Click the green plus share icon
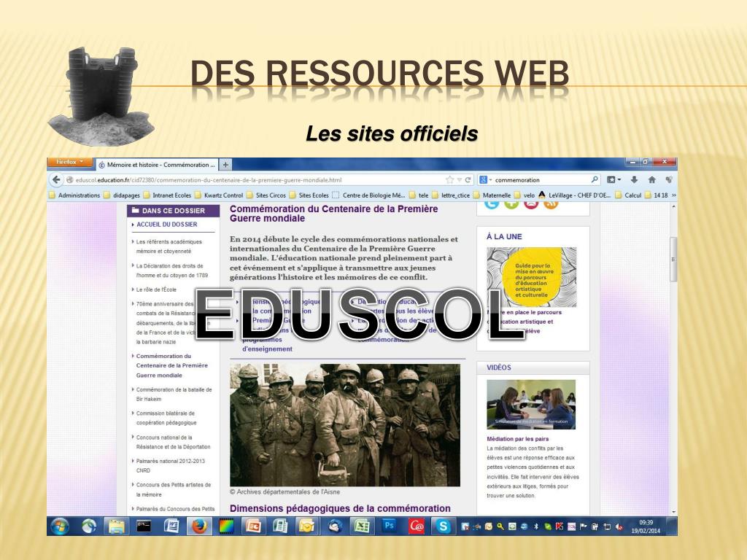 511,205
